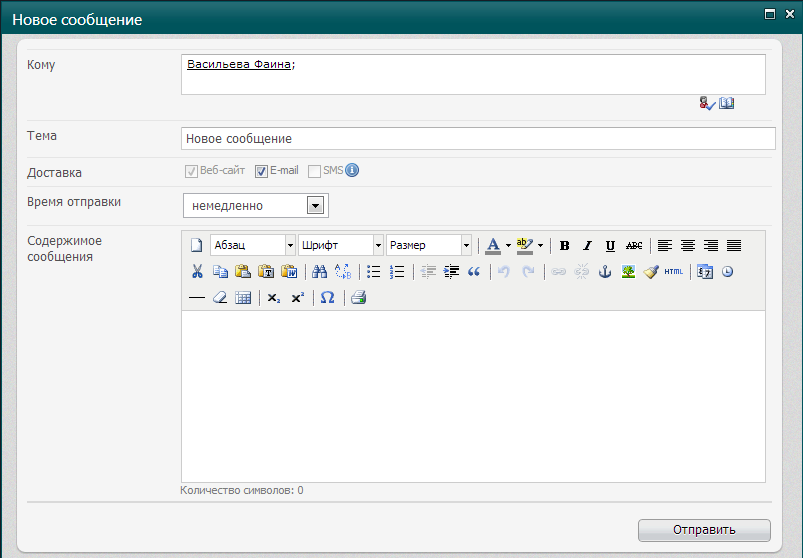This screenshot has width=803, height=558.
Task: Maximize the Новое сообщение dialog
Action: pos(770,14)
